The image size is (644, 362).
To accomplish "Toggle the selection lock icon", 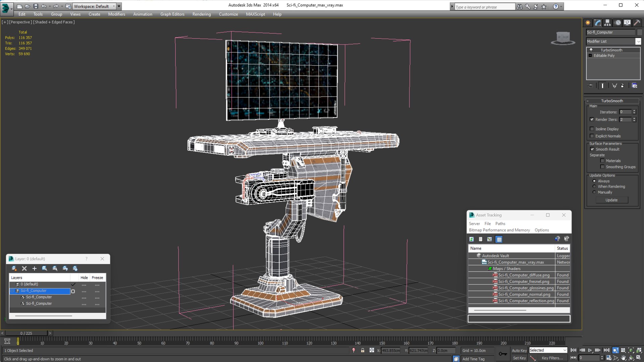I will point(363,350).
